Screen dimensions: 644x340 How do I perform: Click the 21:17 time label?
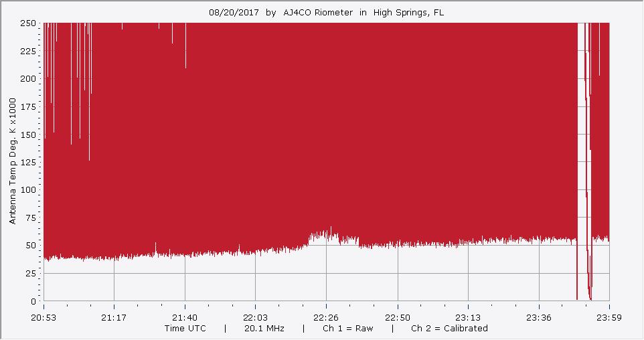pyautogui.click(x=114, y=318)
